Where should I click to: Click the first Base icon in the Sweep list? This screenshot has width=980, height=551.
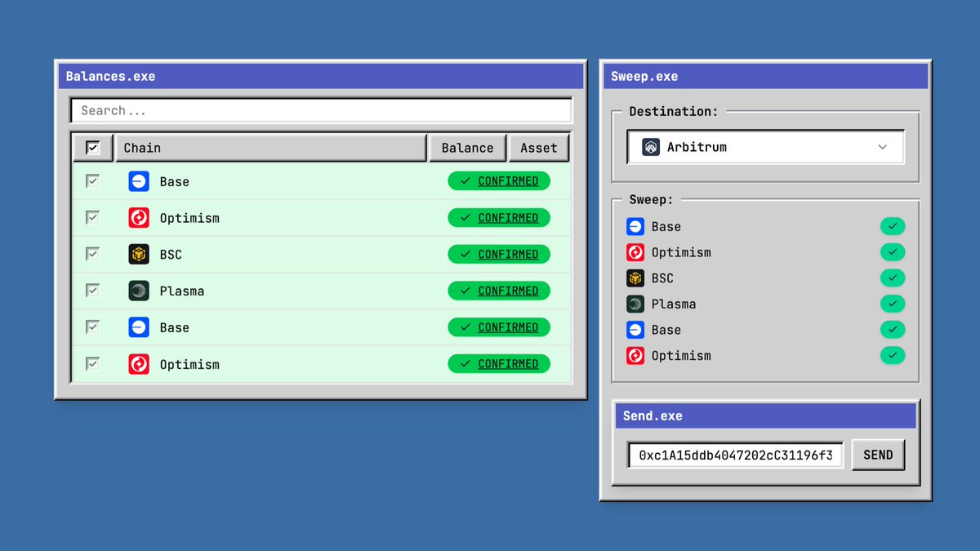click(x=635, y=227)
